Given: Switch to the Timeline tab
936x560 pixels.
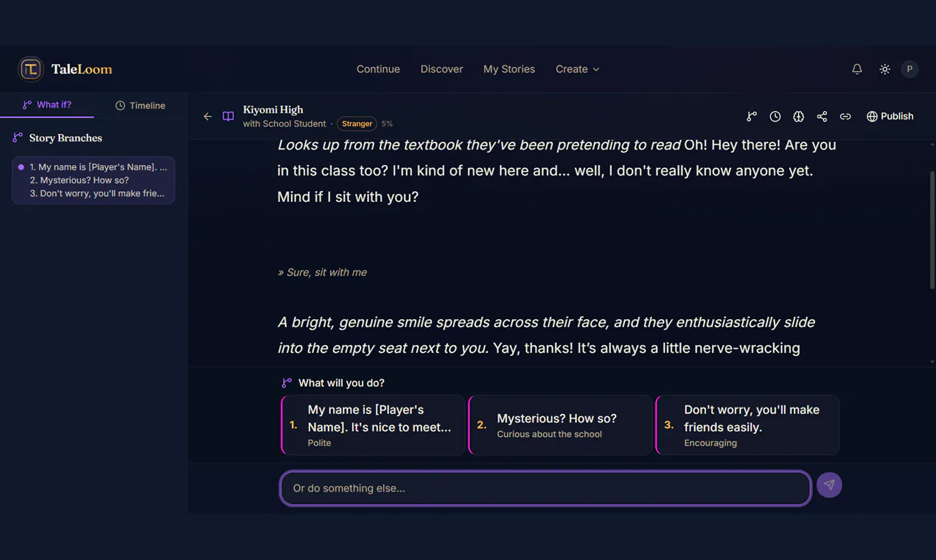Looking at the screenshot, I should [x=140, y=105].
